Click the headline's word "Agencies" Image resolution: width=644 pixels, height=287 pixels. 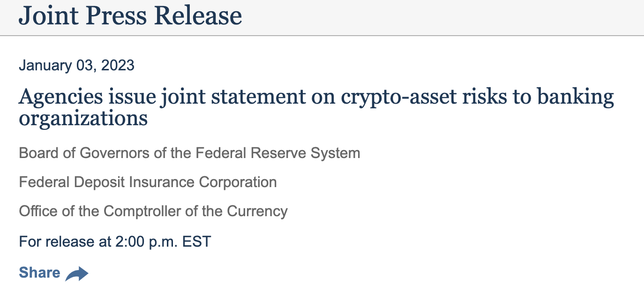[x=60, y=97]
